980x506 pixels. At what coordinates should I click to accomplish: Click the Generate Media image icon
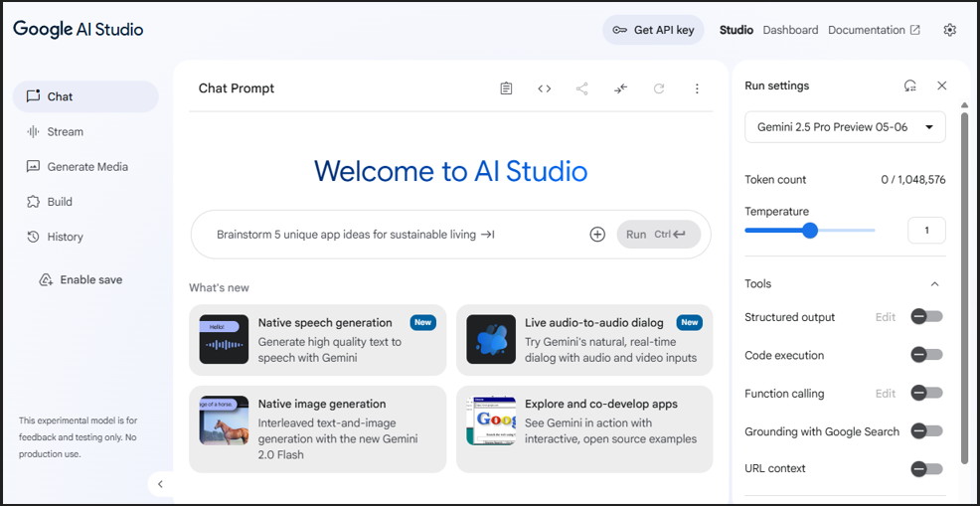[x=33, y=167]
